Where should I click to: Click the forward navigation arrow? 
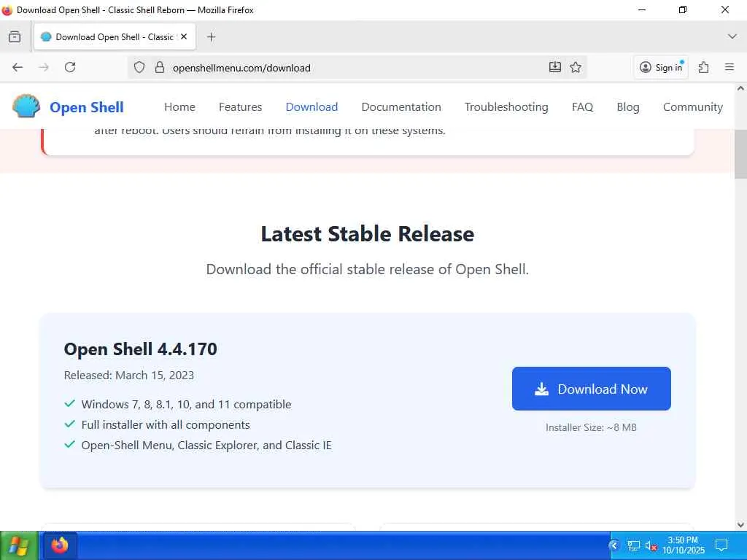(x=44, y=67)
